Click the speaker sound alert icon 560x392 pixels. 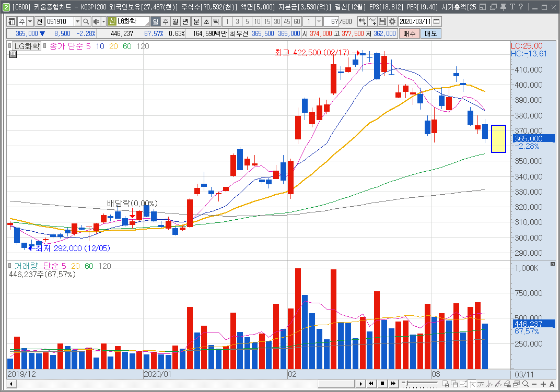(x=96, y=22)
